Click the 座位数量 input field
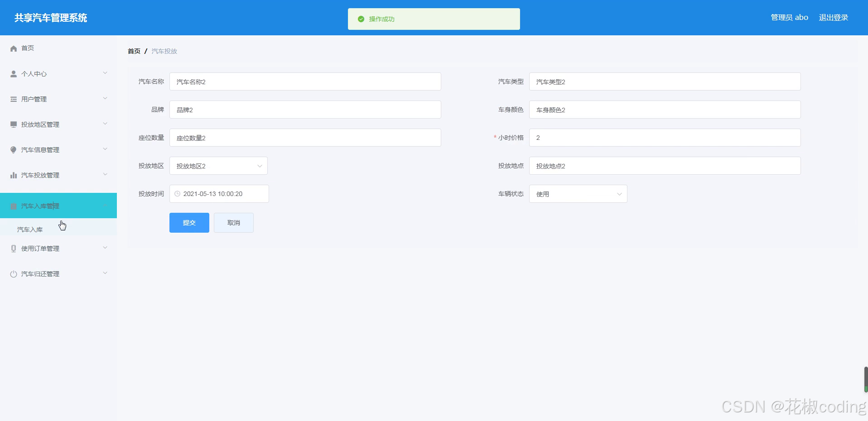The height and width of the screenshot is (421, 868). [305, 138]
